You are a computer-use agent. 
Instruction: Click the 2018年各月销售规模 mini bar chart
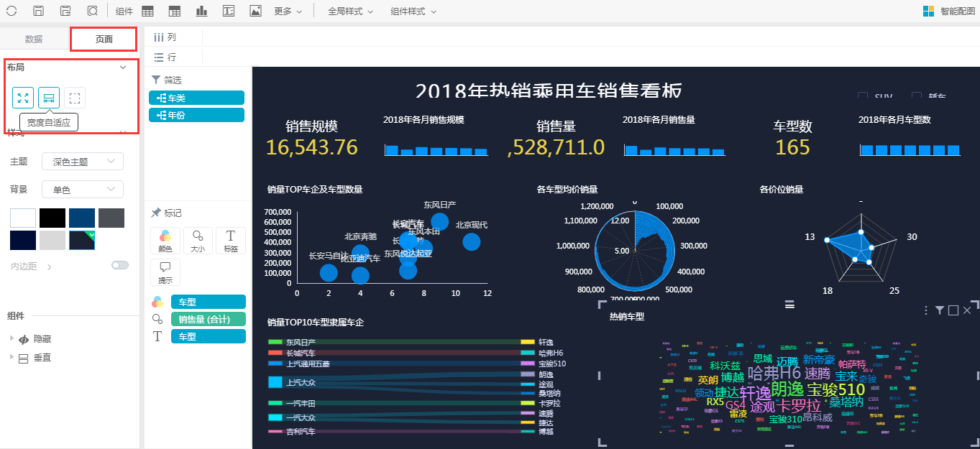click(436, 149)
